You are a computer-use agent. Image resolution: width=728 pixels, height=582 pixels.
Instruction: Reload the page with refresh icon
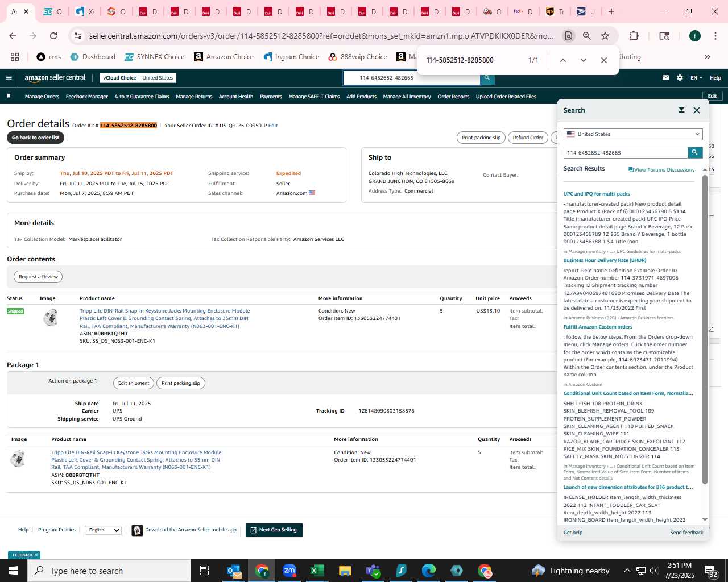[53, 36]
